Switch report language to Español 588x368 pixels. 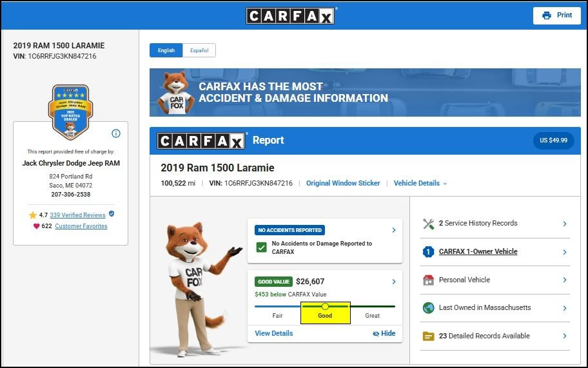[199, 50]
